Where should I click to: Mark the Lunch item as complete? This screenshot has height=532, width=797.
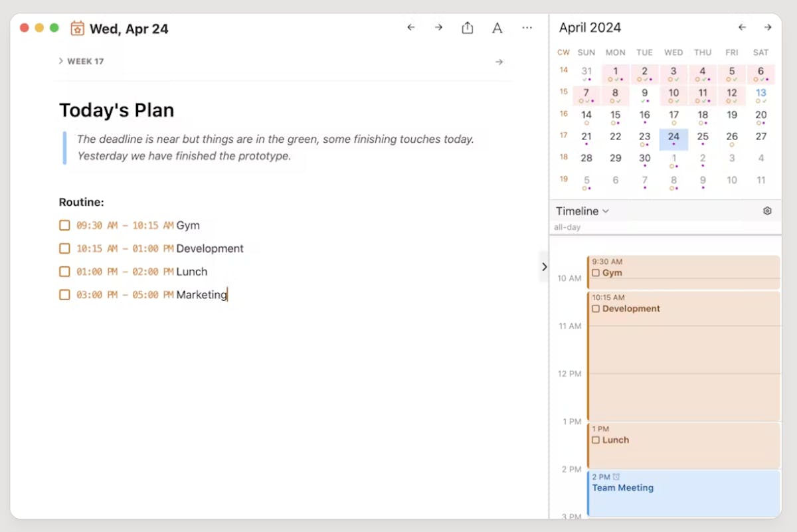click(x=64, y=272)
